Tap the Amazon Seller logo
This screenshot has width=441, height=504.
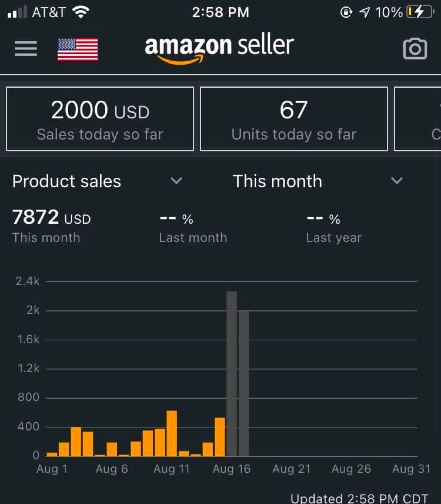[x=219, y=48]
